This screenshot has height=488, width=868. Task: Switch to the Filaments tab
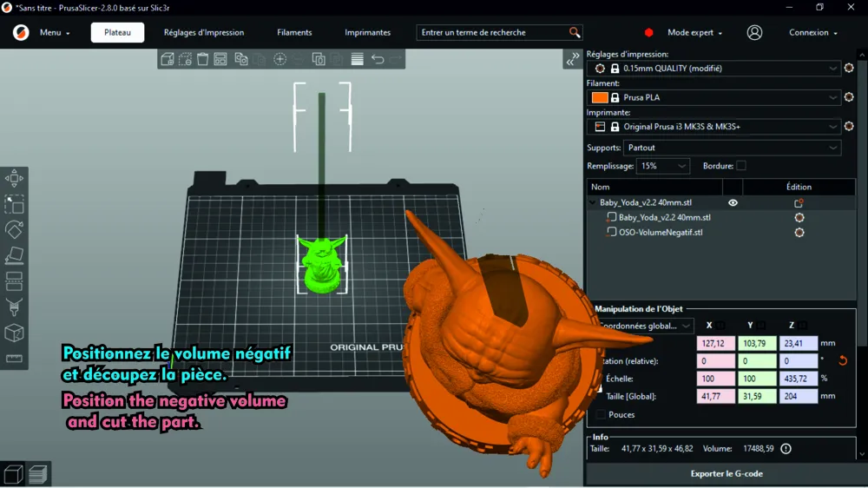[x=294, y=33]
